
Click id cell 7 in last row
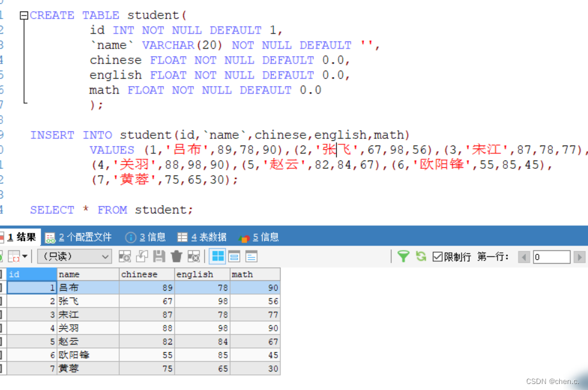[32, 368]
